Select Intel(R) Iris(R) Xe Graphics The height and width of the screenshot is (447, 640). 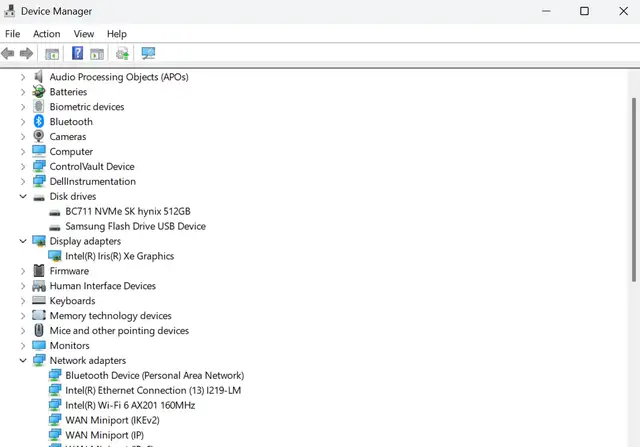[120, 256]
